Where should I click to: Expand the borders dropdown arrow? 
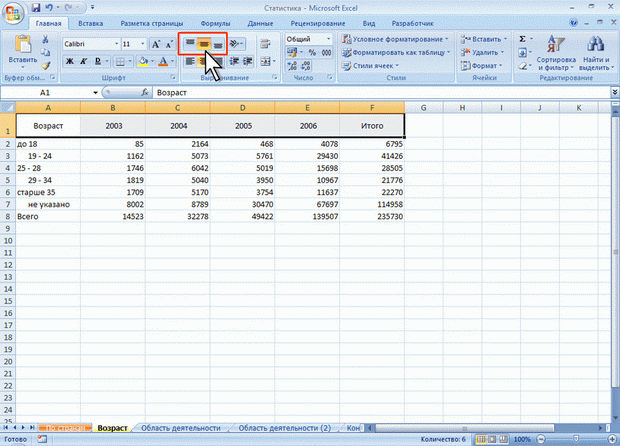click(130, 61)
